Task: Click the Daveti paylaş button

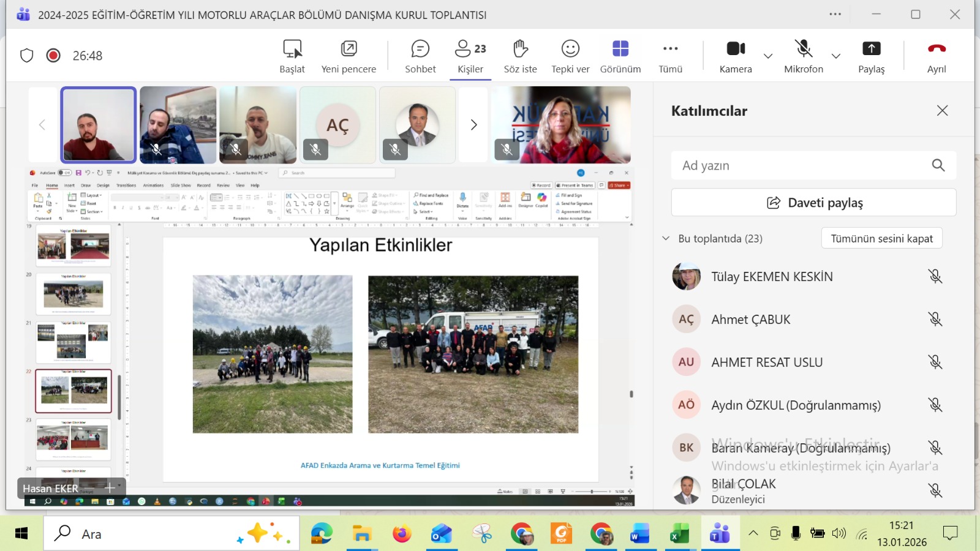Action: (x=813, y=203)
